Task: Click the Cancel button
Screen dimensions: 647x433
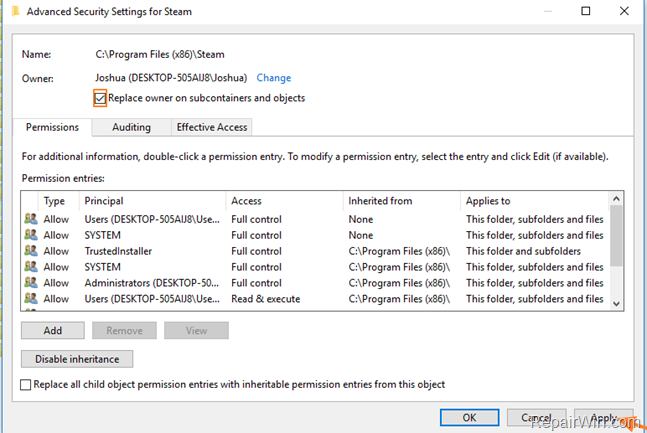Action: pyautogui.click(x=536, y=418)
